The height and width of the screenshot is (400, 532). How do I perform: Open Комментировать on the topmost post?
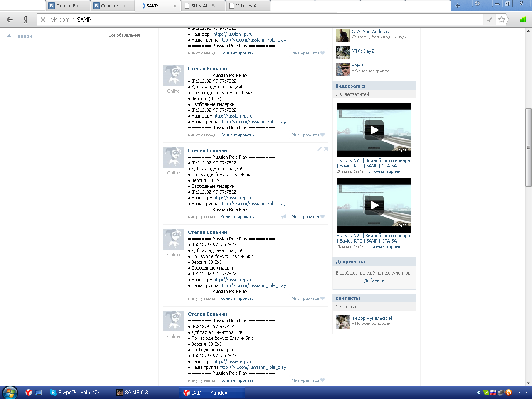237,53
